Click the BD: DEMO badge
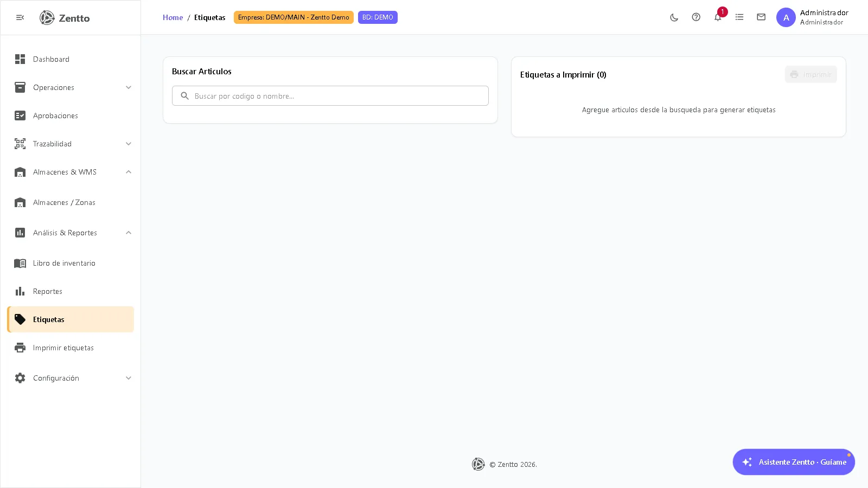Screen dimensions: 868x488 tap(378, 17)
